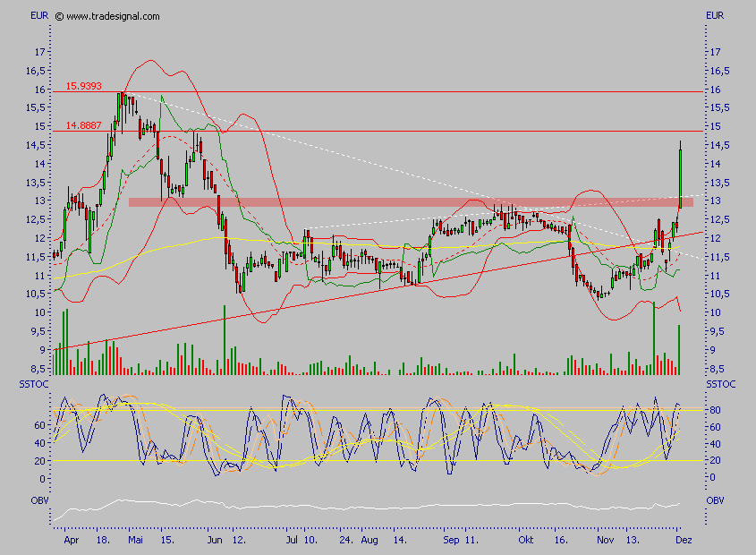Click the EUR label at top right
The height and width of the screenshot is (555, 756).
[714, 15]
